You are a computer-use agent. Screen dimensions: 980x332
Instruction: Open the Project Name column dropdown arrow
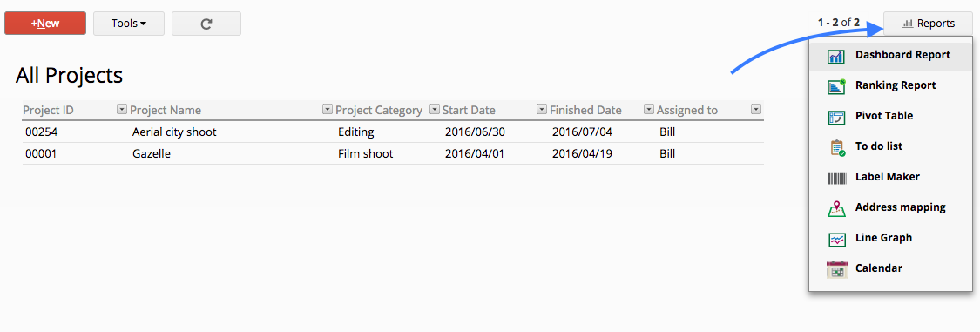[327, 110]
